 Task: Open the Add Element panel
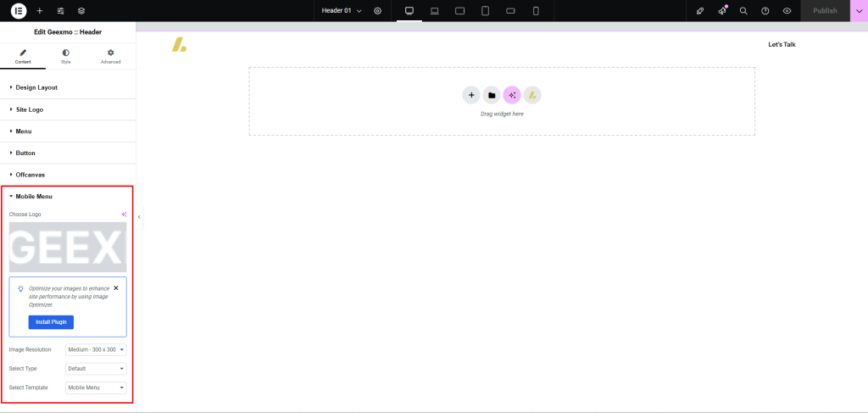[40, 11]
